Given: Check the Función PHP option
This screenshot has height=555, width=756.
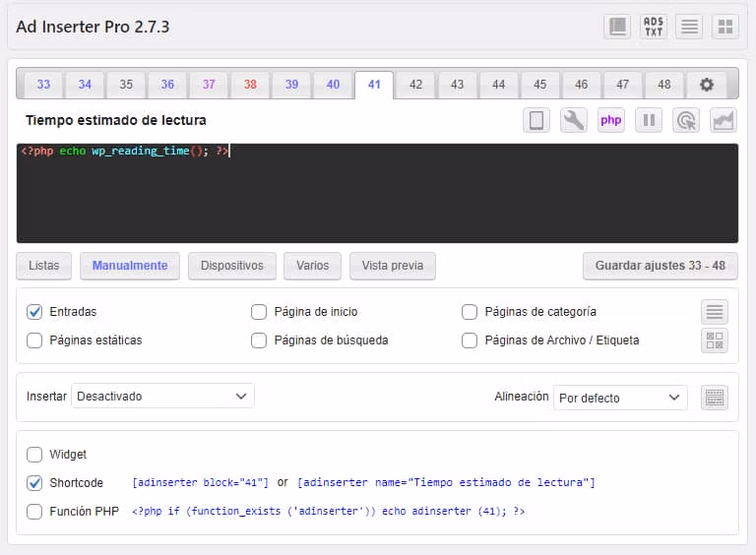Looking at the screenshot, I should [x=34, y=511].
